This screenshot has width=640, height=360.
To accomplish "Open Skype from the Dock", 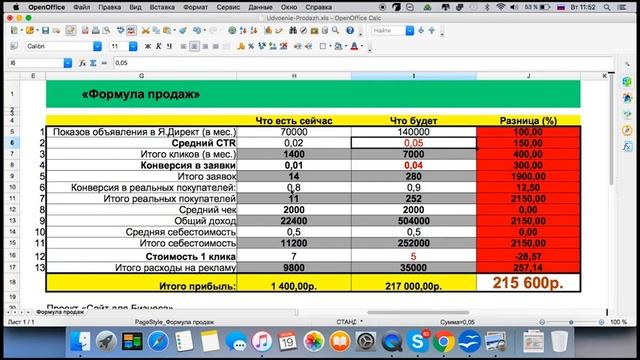I will (x=418, y=341).
